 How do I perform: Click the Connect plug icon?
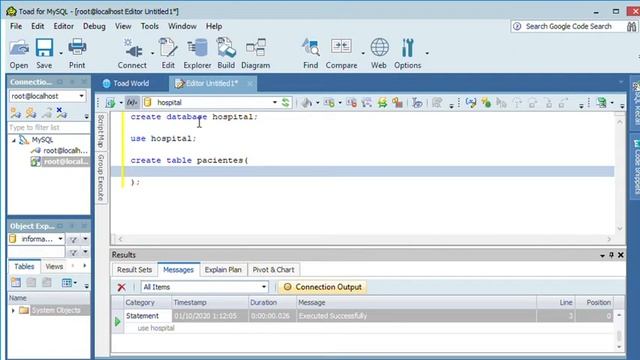(x=133, y=49)
